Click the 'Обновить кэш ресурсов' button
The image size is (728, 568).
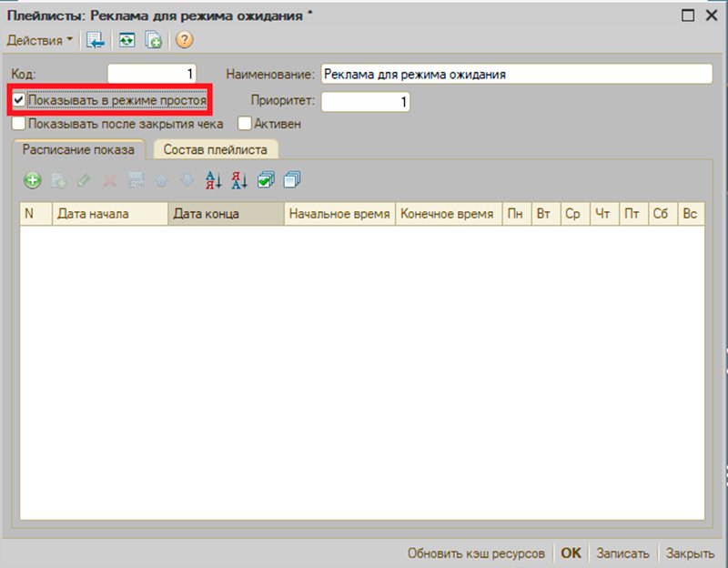476,553
